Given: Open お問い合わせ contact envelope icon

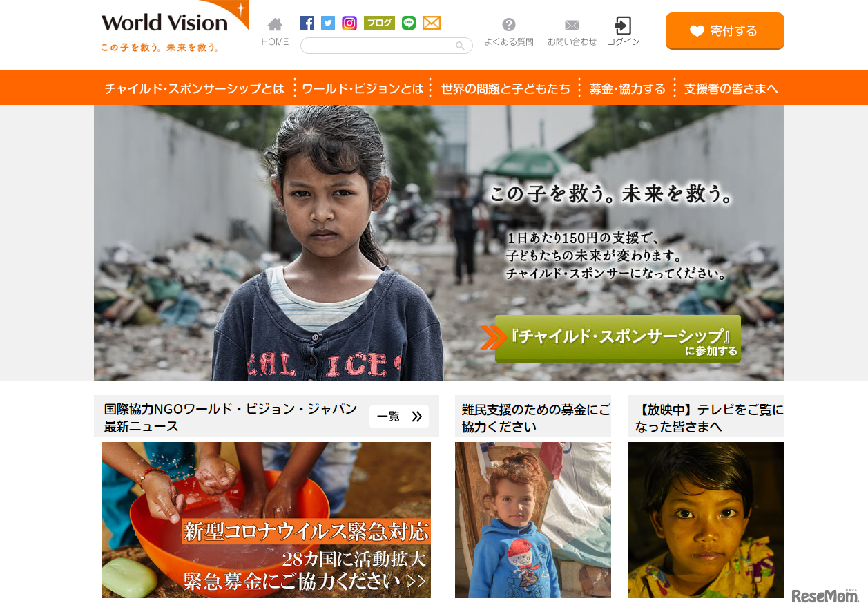Looking at the screenshot, I should 572,26.
